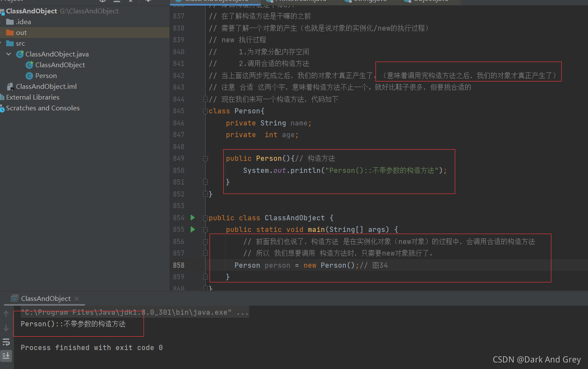
Task: Select the ClassAndObject project root node
Action: pos(31,11)
